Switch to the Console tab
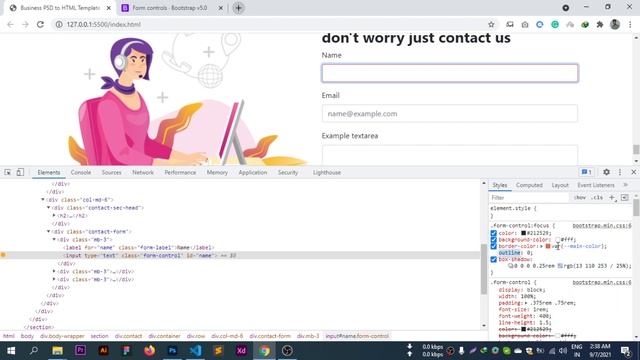The height and width of the screenshot is (360, 640). click(81, 172)
